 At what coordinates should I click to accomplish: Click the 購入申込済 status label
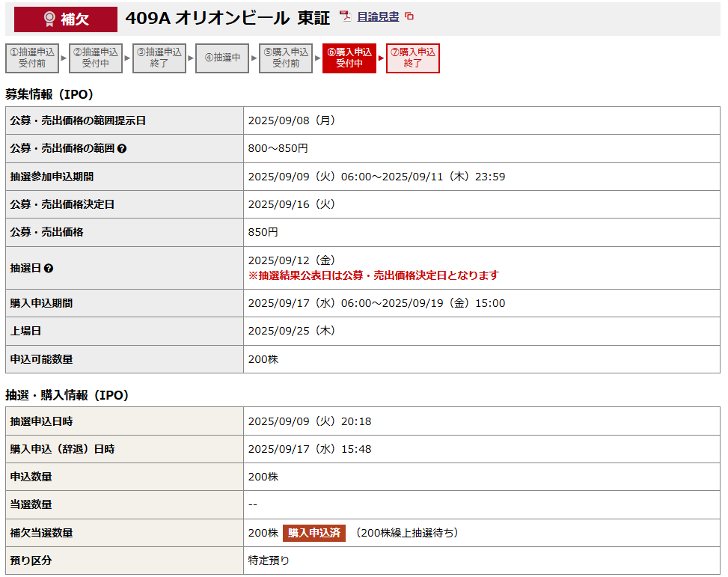(x=314, y=533)
